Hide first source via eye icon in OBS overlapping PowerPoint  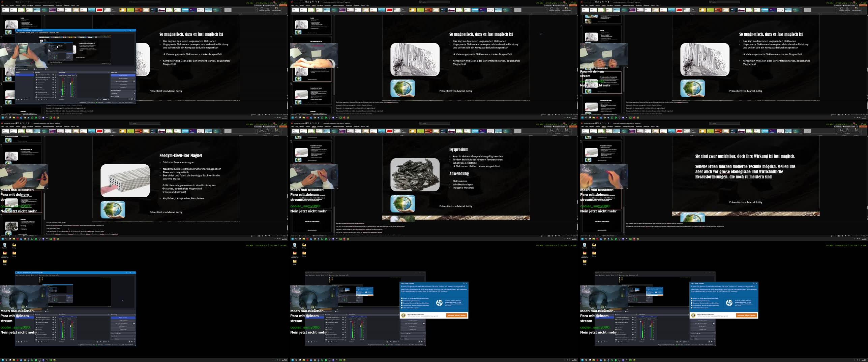(x=53, y=75)
